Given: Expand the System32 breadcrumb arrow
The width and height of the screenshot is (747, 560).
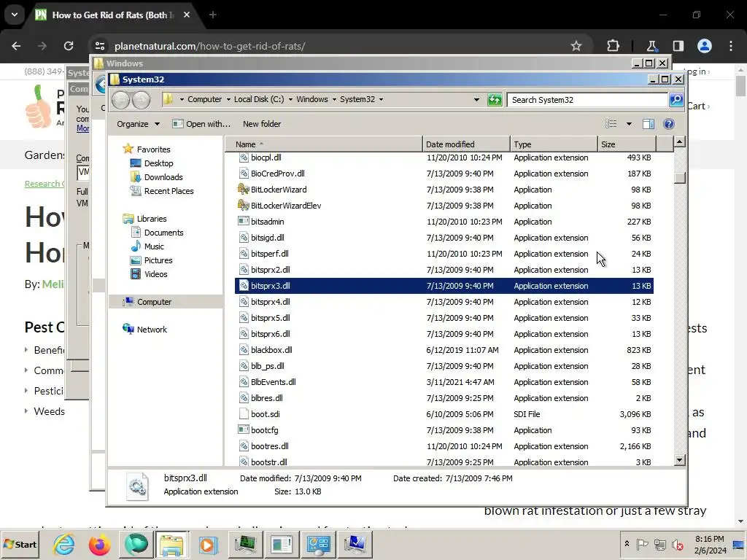Looking at the screenshot, I should coord(381,99).
